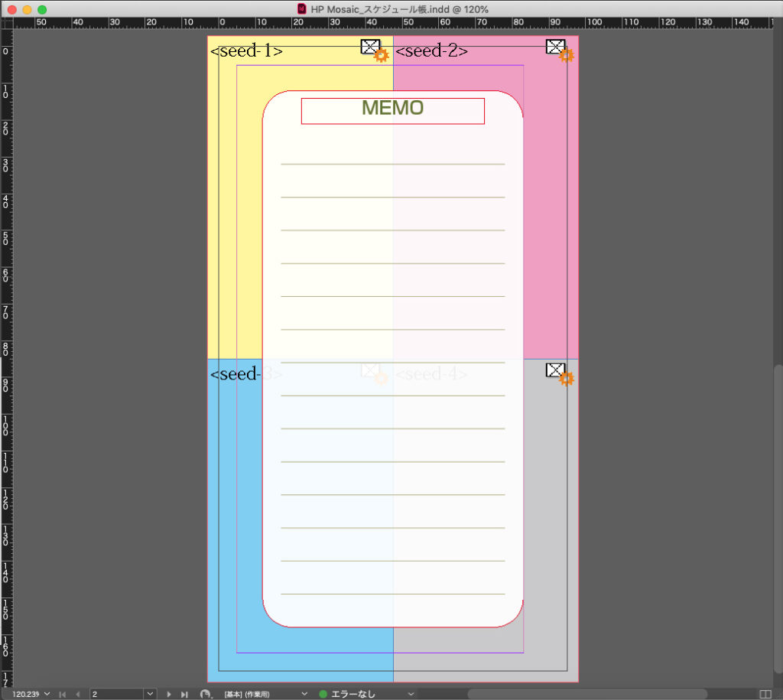Click the エラーなし preflight status text
The height and width of the screenshot is (700, 783).
[354, 693]
